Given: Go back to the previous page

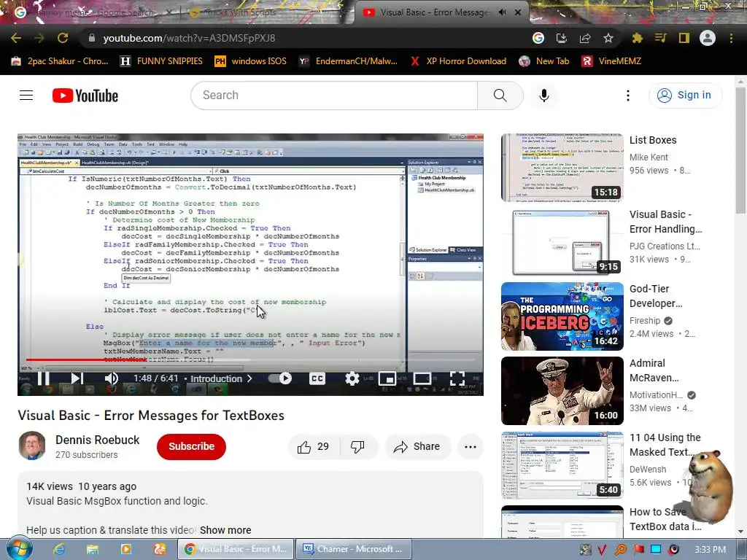Looking at the screenshot, I should pyautogui.click(x=16, y=38).
